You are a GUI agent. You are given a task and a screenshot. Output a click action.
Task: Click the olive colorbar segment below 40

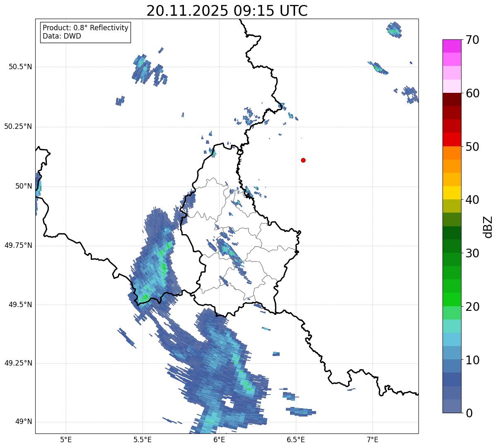tap(452, 206)
